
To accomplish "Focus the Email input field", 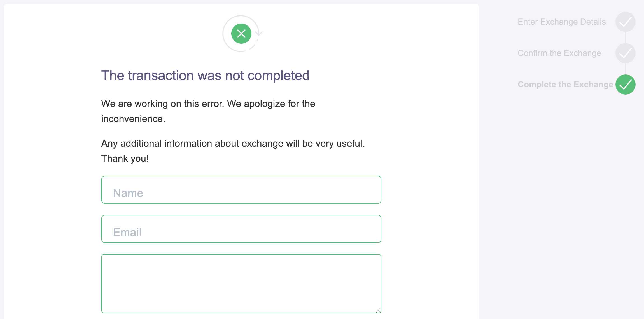I will pos(241,229).
